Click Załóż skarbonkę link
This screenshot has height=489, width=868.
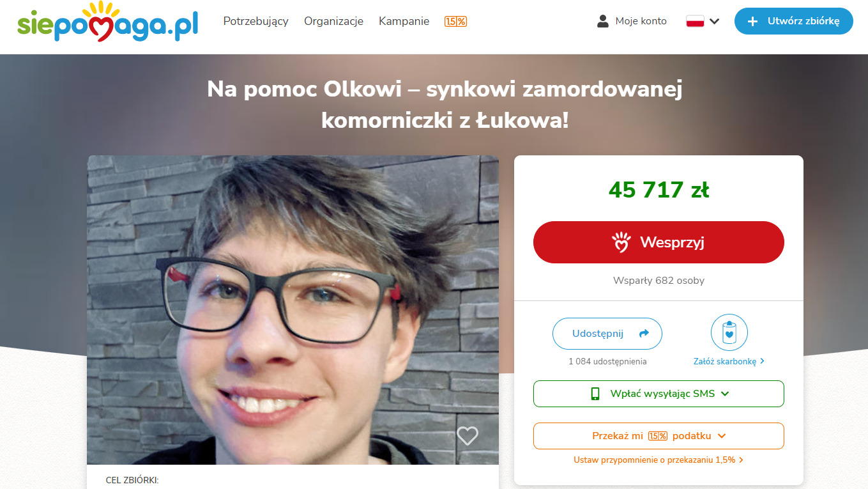click(729, 361)
